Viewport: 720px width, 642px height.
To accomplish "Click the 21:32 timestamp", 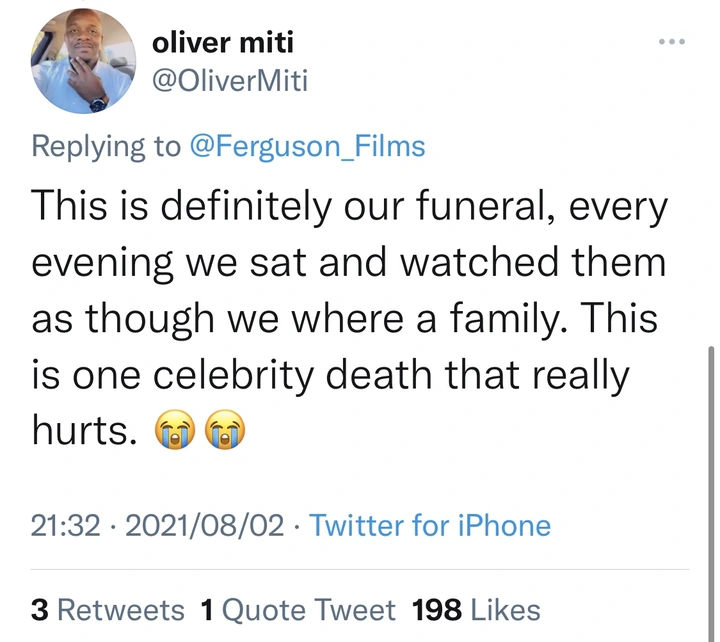I will (x=66, y=526).
